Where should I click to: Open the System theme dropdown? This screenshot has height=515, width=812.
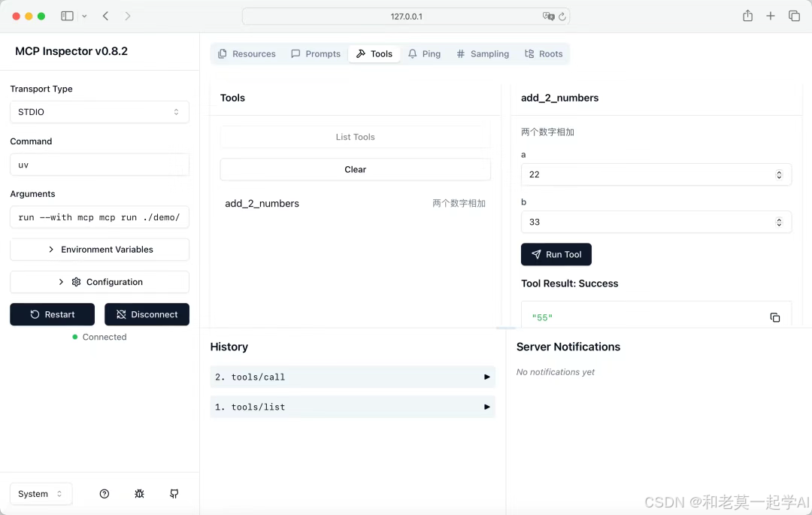click(x=41, y=494)
